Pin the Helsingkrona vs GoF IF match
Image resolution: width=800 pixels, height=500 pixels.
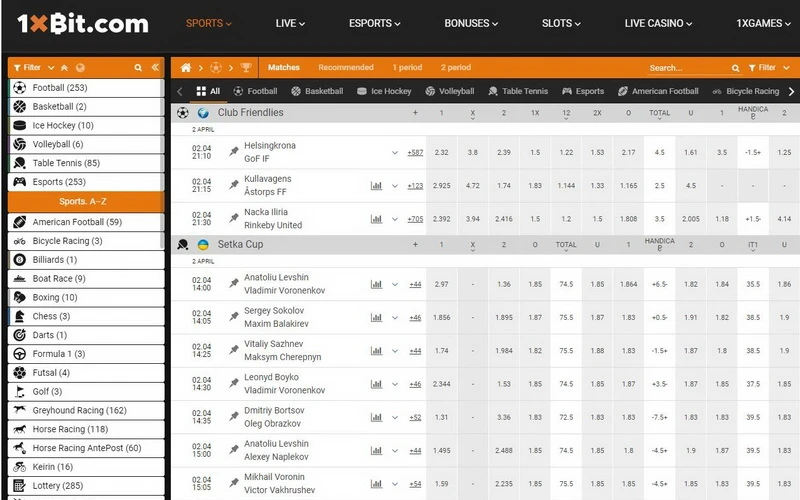point(234,152)
